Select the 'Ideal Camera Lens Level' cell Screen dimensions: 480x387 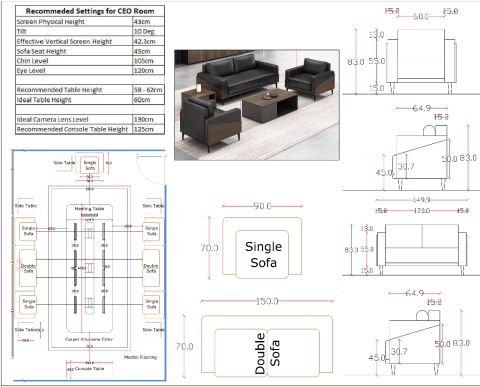coord(74,119)
